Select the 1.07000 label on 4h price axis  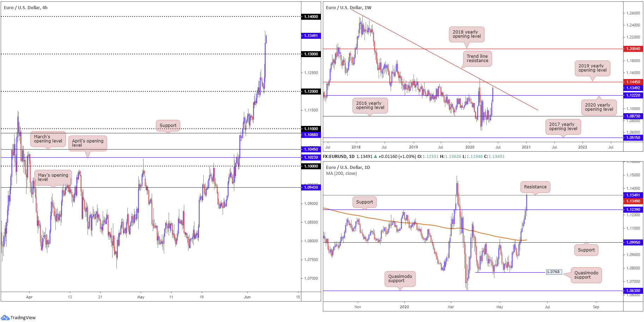311,278
